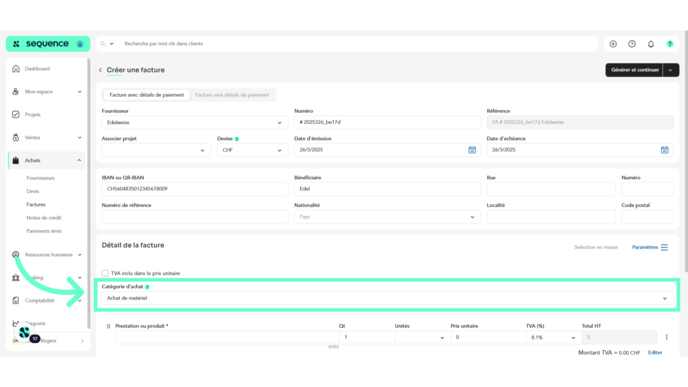
Task: Open Devis in the sidebar
Action: click(32, 191)
